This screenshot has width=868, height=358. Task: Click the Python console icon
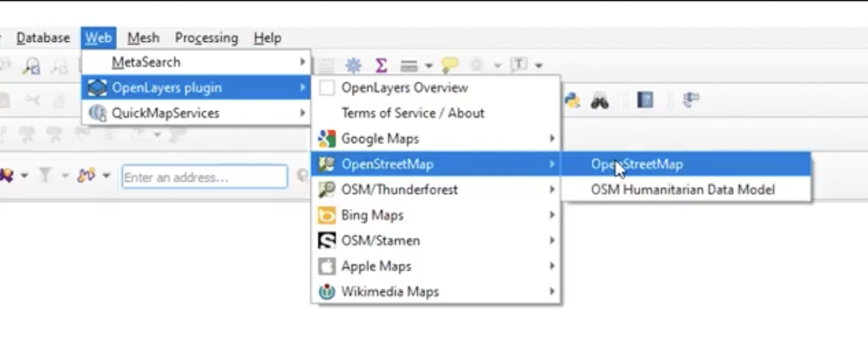pos(572,101)
